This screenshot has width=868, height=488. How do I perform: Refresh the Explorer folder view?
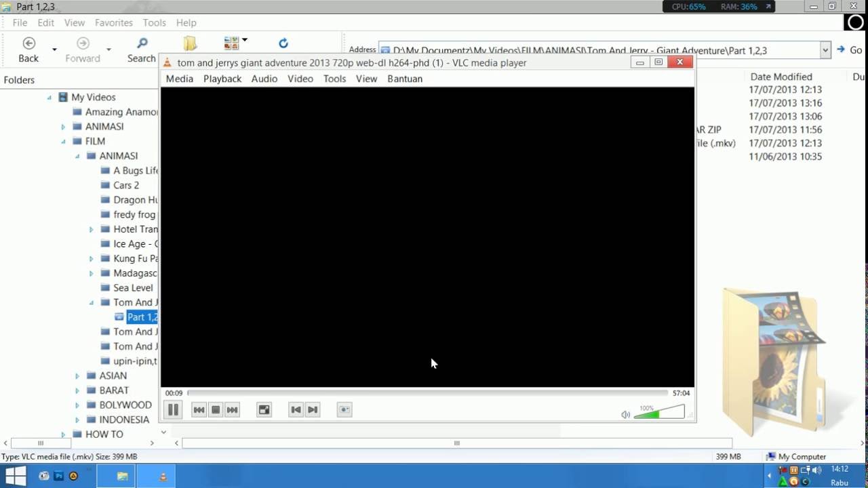pyautogui.click(x=283, y=43)
